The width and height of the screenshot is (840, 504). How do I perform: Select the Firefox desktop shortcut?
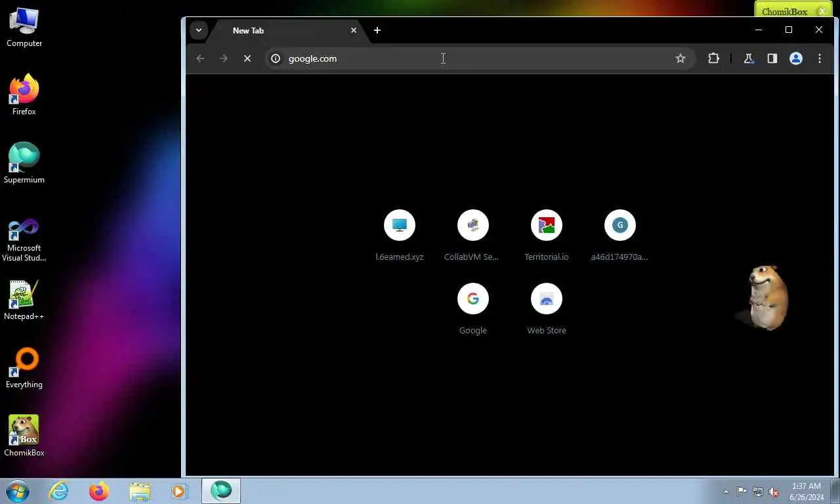[24, 95]
